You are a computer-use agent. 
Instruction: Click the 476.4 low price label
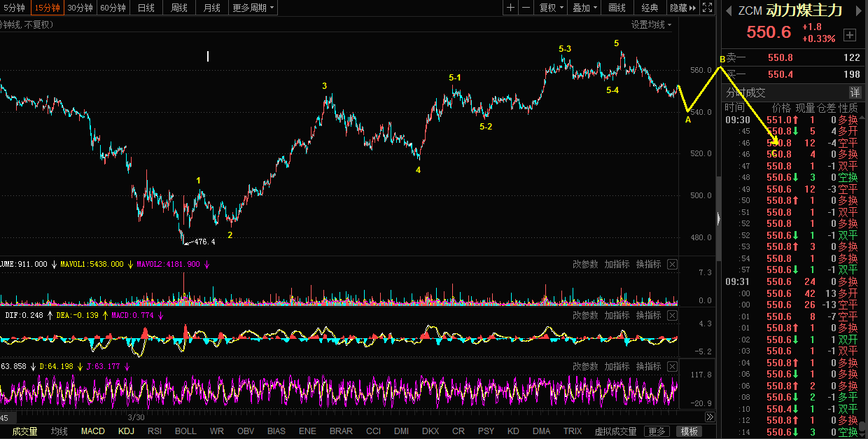pos(204,242)
